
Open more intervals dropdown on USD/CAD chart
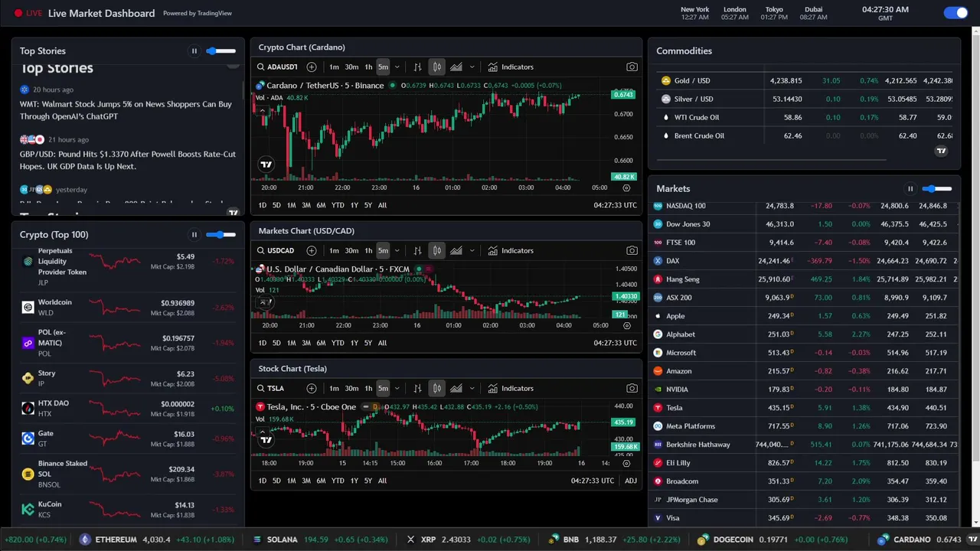pos(397,251)
